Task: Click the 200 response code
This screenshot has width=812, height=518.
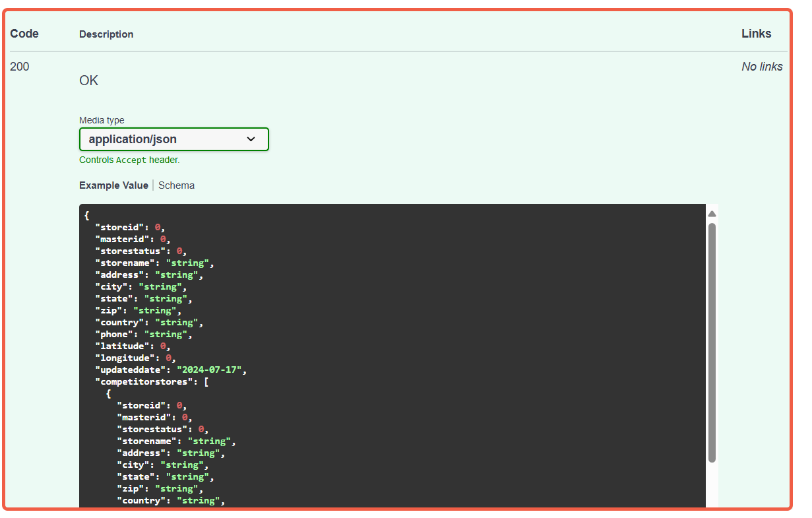Action: click(x=20, y=67)
